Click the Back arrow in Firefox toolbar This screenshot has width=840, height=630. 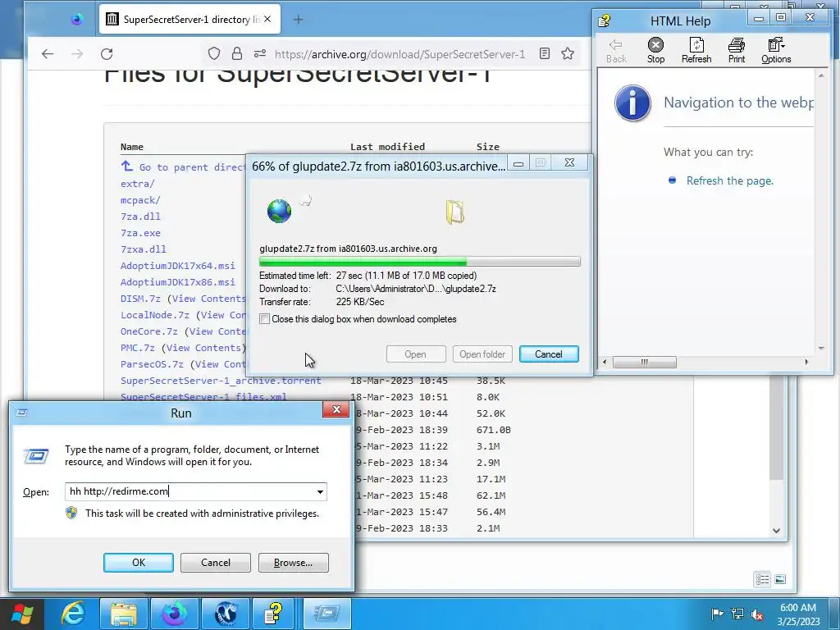click(48, 53)
